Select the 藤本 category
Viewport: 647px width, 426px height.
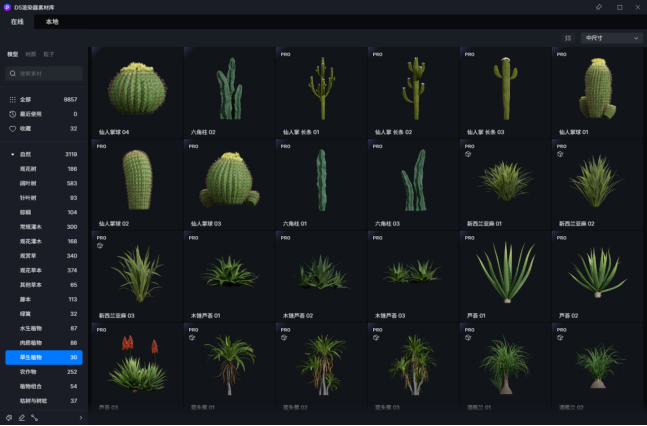(x=44, y=299)
